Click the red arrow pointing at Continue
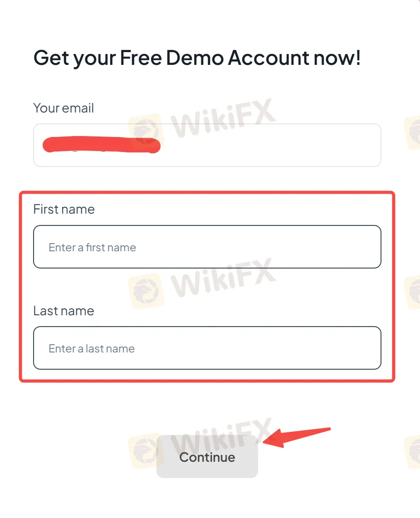420x518 pixels. click(x=297, y=437)
